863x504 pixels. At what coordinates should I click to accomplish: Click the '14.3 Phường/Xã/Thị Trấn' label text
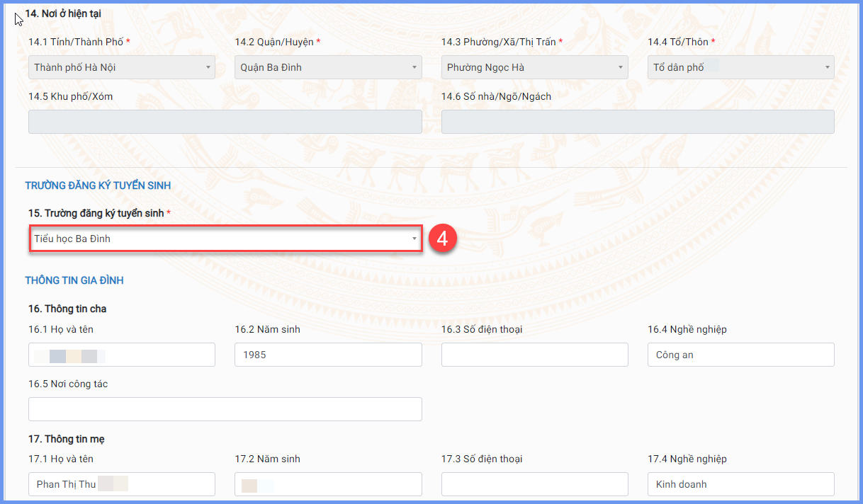click(x=499, y=42)
